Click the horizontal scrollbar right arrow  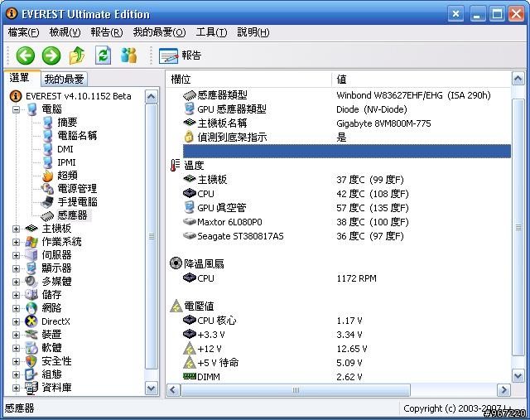(x=503, y=390)
